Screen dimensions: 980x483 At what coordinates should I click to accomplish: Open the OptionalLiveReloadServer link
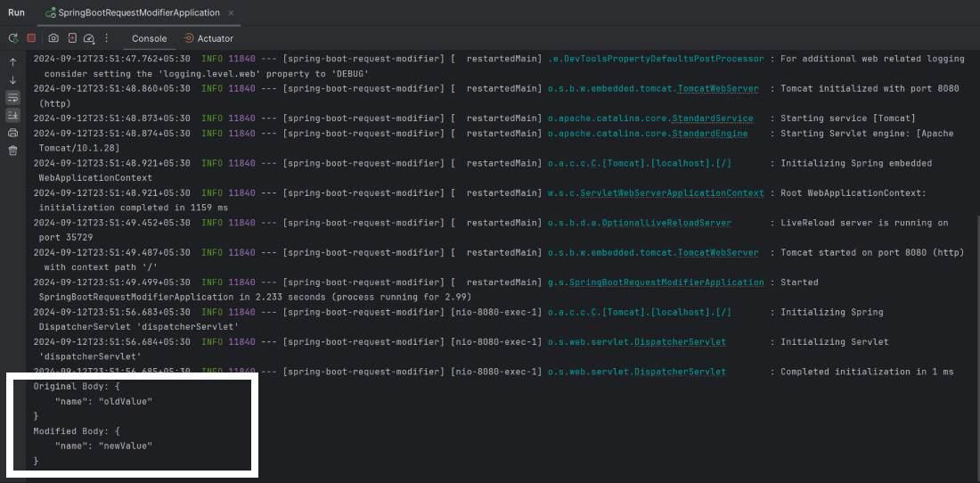point(666,223)
